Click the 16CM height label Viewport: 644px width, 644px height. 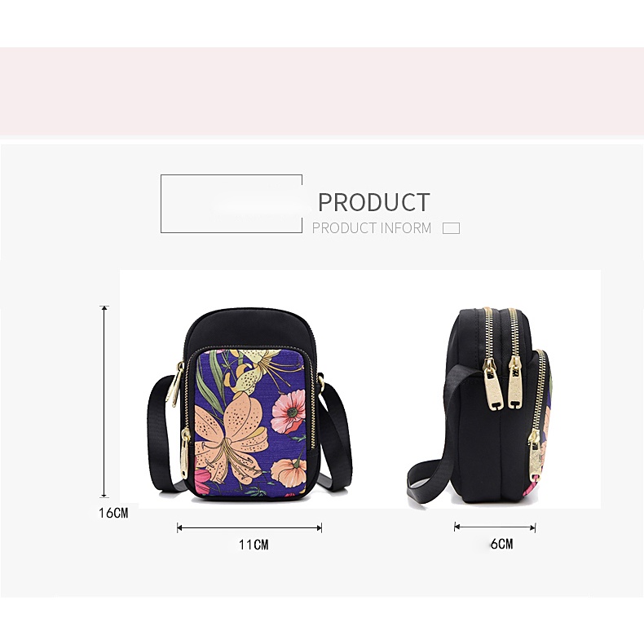113,513
